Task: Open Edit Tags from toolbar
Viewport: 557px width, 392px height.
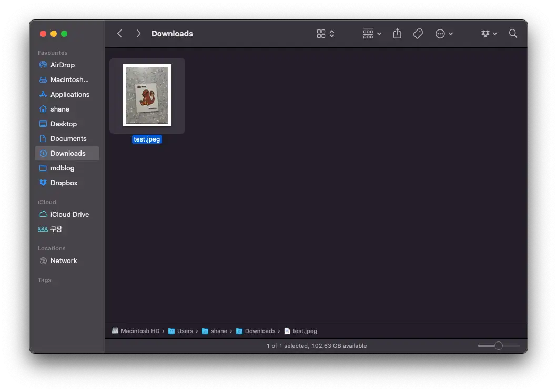Action: (418, 33)
